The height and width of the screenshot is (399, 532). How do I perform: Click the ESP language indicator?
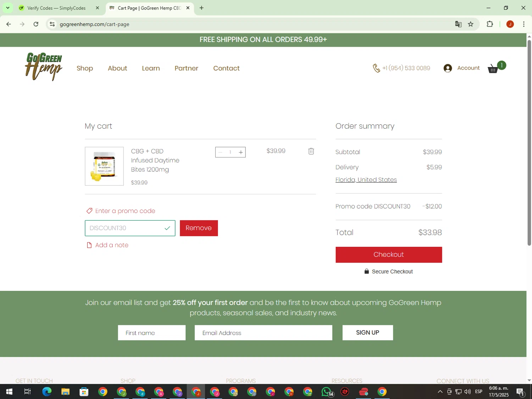[x=479, y=392]
